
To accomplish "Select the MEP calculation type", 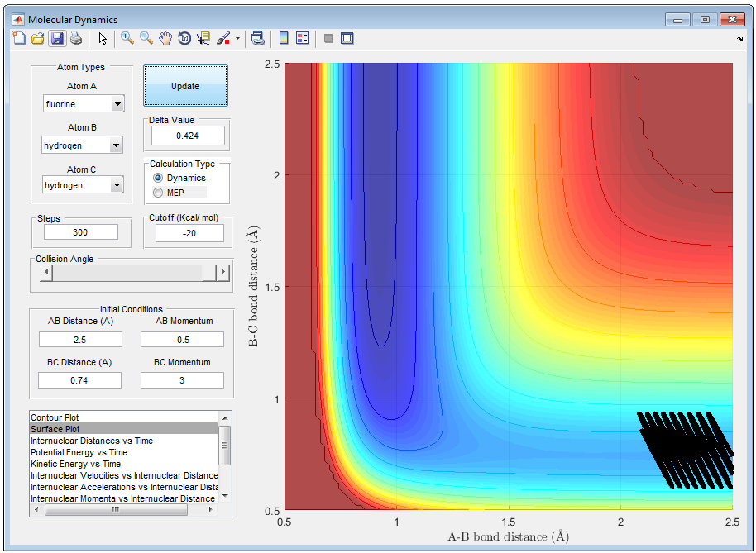I will point(158,193).
